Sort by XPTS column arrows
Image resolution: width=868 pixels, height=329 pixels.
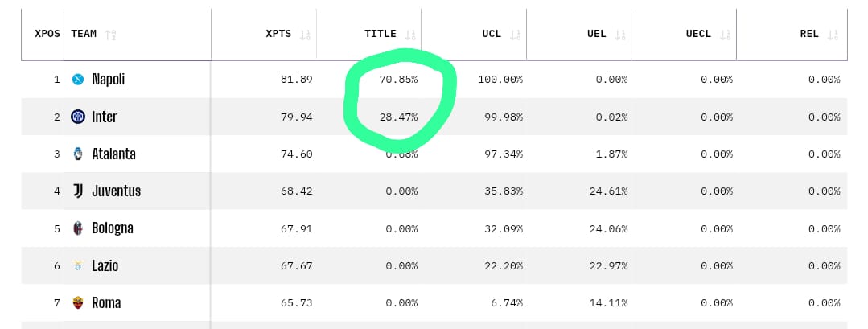(x=305, y=35)
